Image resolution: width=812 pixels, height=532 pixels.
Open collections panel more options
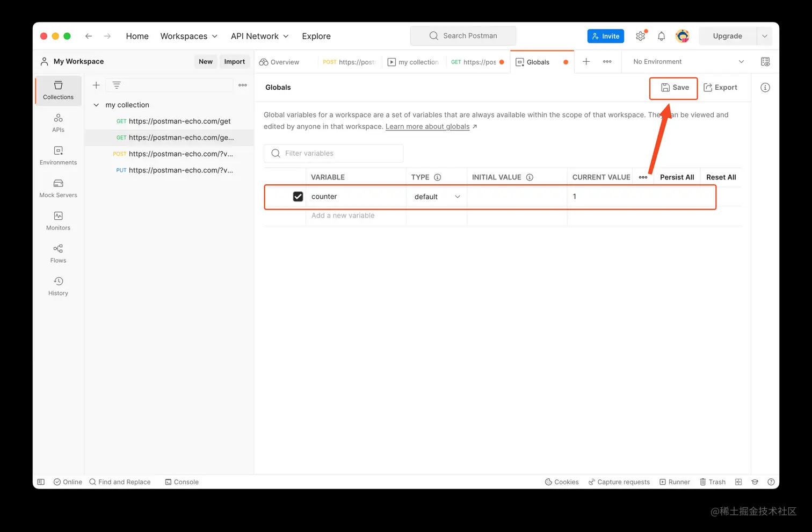coord(243,85)
